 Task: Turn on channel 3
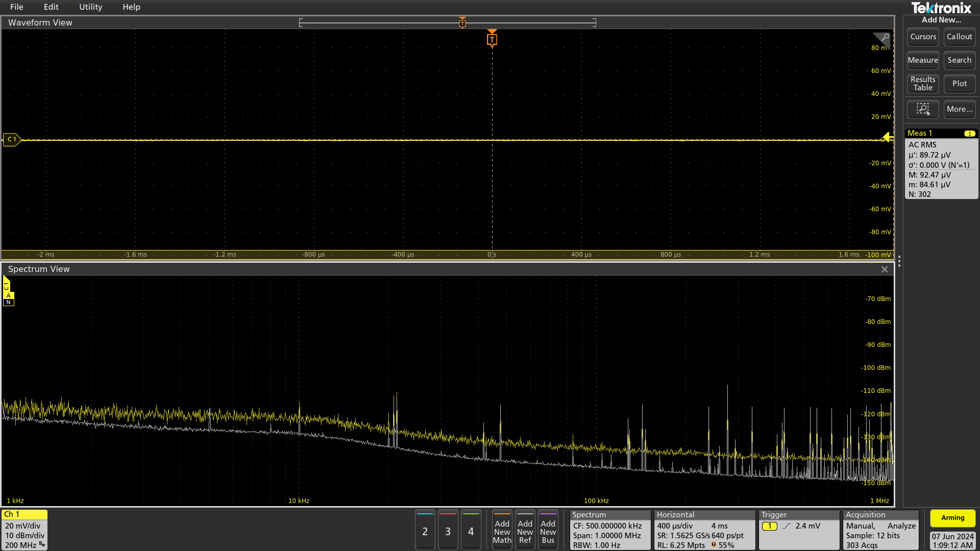[448, 531]
